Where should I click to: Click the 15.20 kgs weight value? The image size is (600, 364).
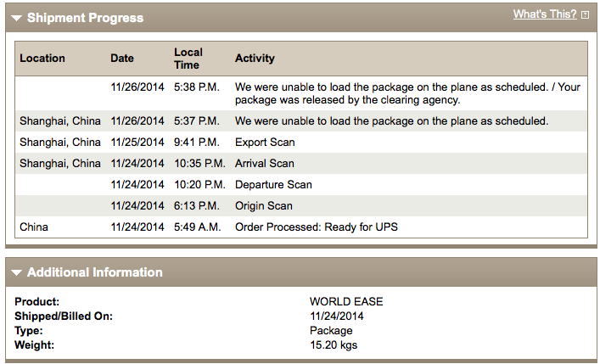point(333,345)
